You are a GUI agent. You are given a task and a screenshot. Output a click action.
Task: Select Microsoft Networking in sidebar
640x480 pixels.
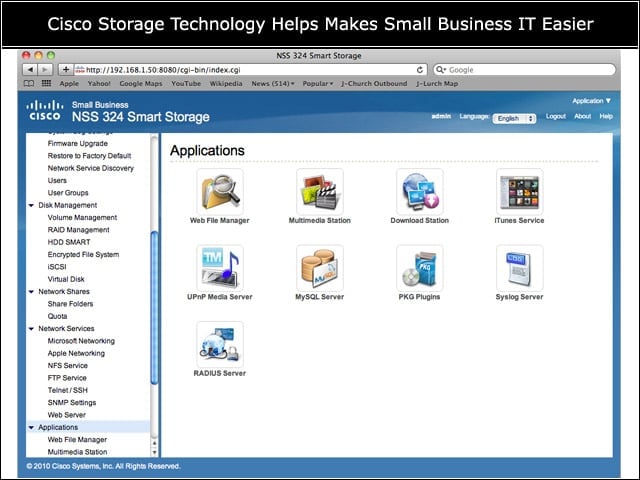[x=81, y=341]
